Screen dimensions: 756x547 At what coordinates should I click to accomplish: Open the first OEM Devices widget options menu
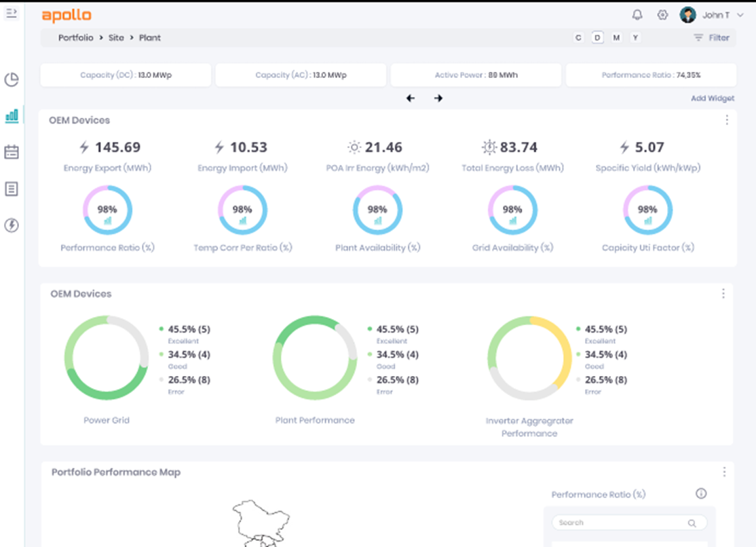point(727,120)
